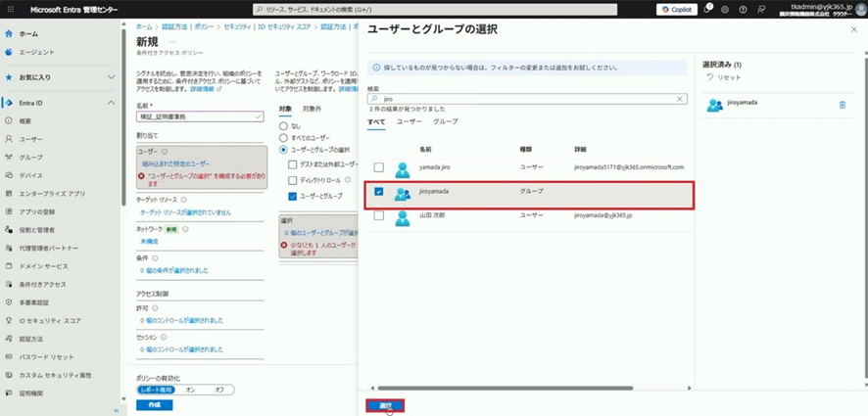Switch to the 対象外 tab
The image size is (868, 416).
312,108
